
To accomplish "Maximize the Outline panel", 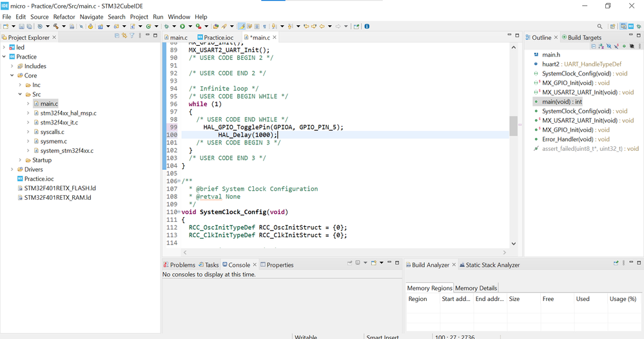I will click(639, 35).
